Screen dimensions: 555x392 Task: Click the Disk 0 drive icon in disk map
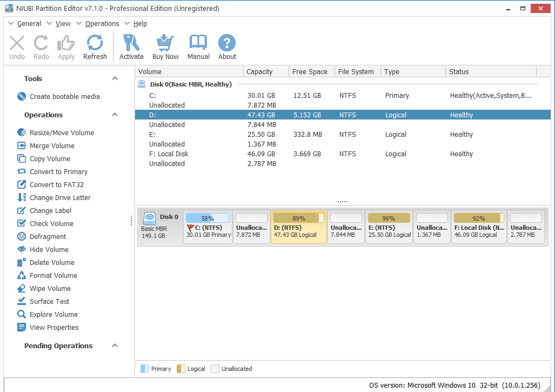(x=149, y=218)
